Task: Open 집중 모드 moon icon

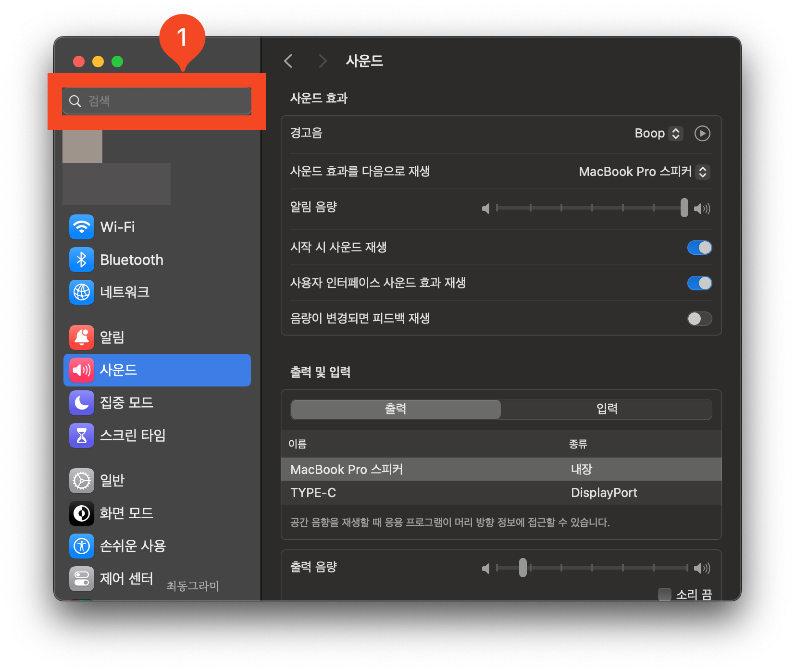Action: coord(82,402)
